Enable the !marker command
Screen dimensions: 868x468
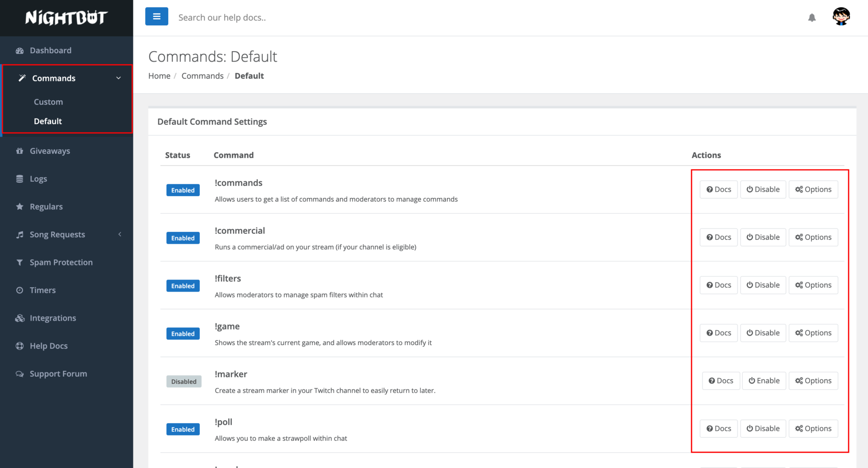764,381
